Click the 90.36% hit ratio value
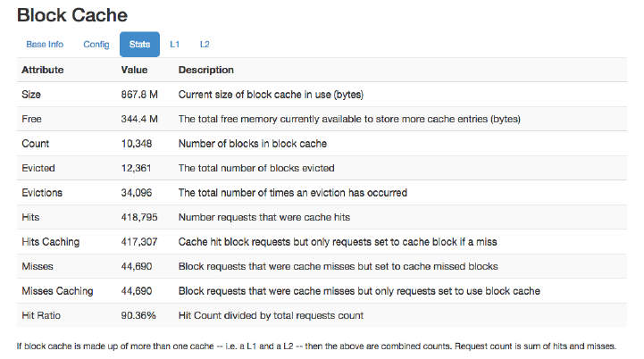The image size is (644, 359). click(138, 315)
